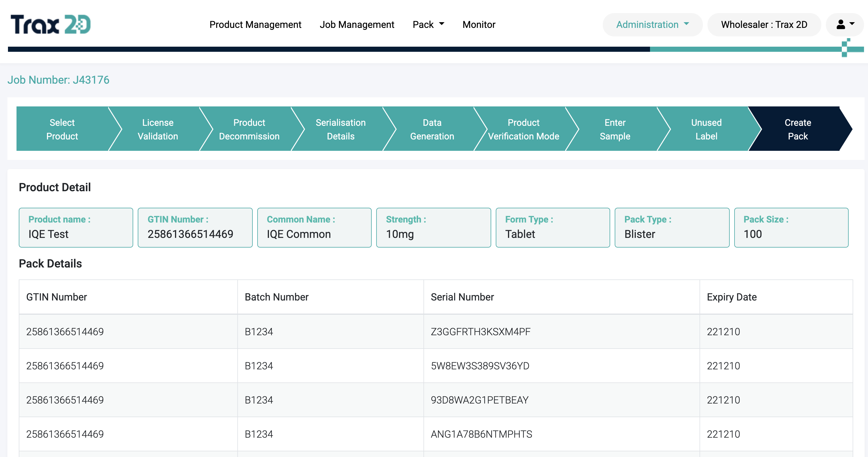The height and width of the screenshot is (457, 868).
Task: Expand the Pack dropdown menu
Action: coord(428,24)
